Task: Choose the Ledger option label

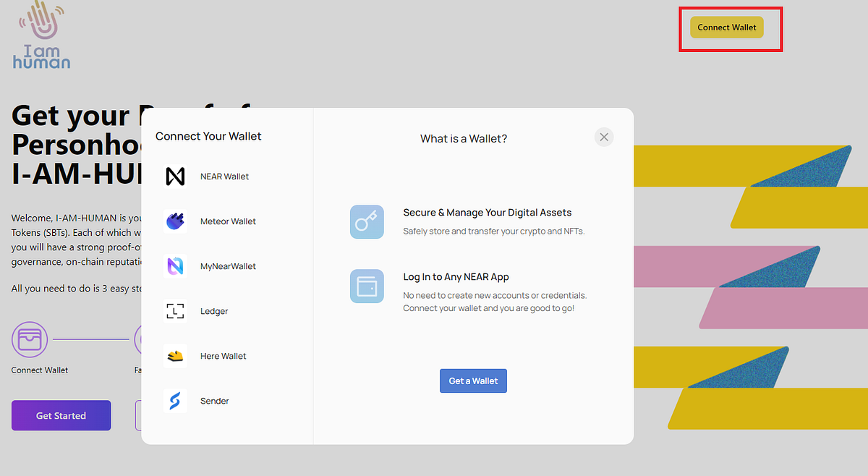Action: pos(214,311)
